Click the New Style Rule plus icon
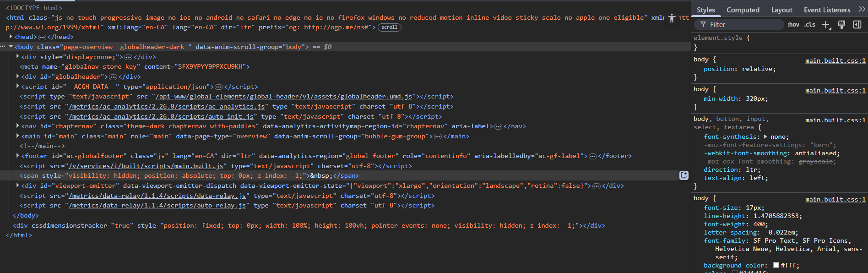Screen dimensions: 868x273 coord(825,25)
